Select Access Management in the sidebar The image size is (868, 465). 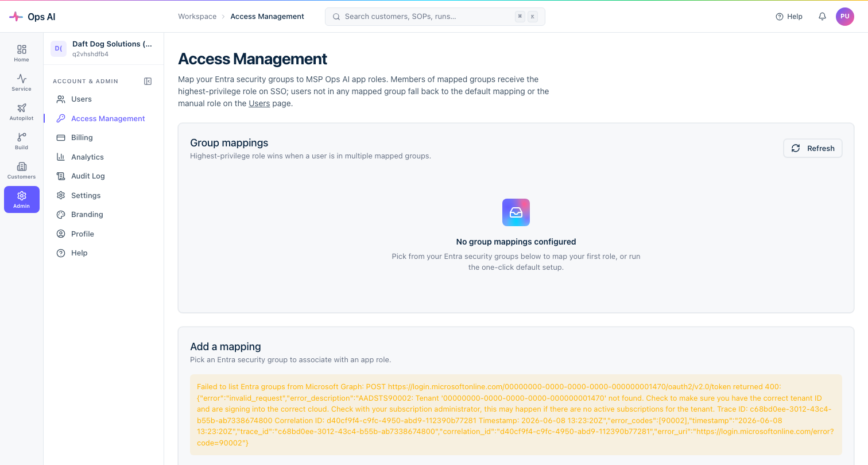103,118
